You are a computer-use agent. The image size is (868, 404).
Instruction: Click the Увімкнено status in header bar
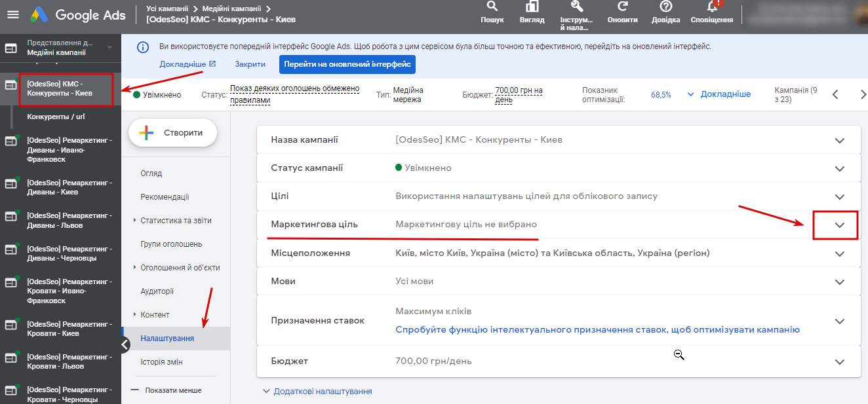157,94
